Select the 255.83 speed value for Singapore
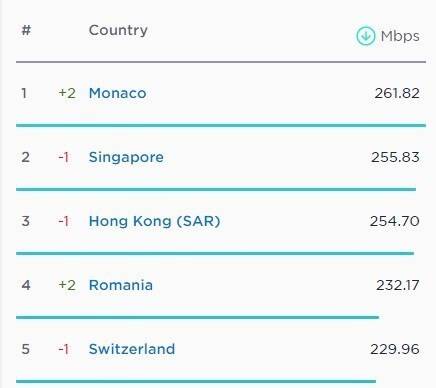Screen dimensions: 436x388 coord(395,157)
